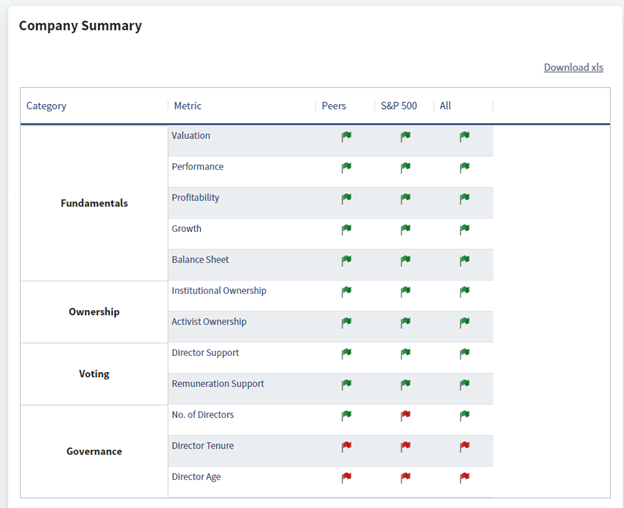Select the Fundamentals category cell
624x508 pixels.
tap(94, 203)
